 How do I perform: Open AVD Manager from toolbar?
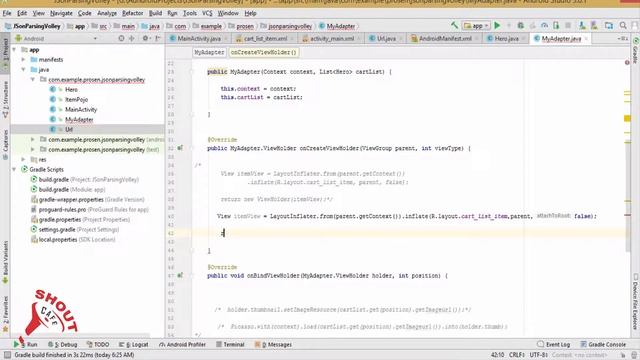click(x=582, y=26)
